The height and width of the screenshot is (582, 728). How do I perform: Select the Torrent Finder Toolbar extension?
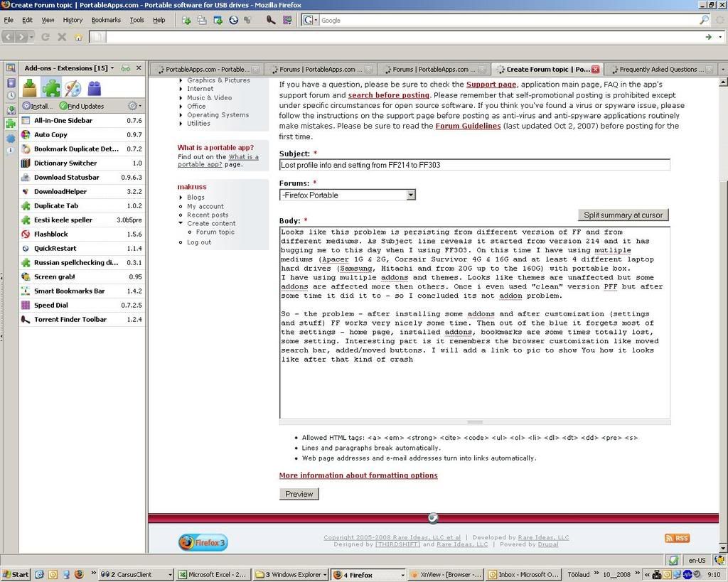[82, 319]
